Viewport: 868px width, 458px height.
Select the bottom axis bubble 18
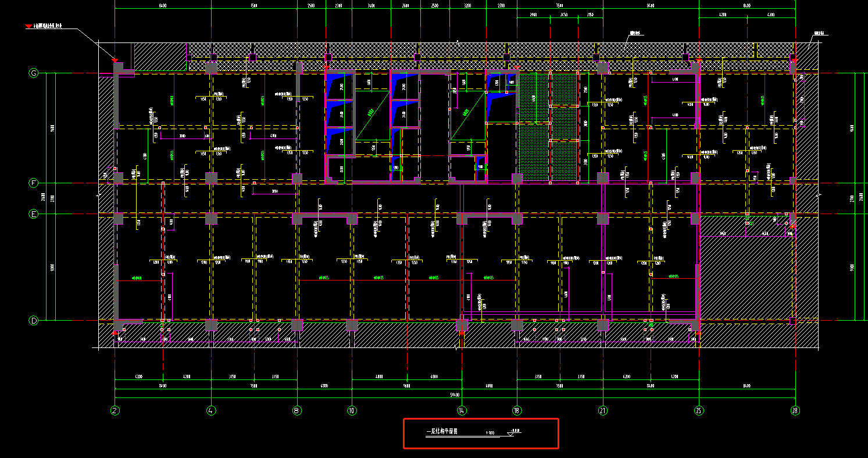tap(517, 410)
